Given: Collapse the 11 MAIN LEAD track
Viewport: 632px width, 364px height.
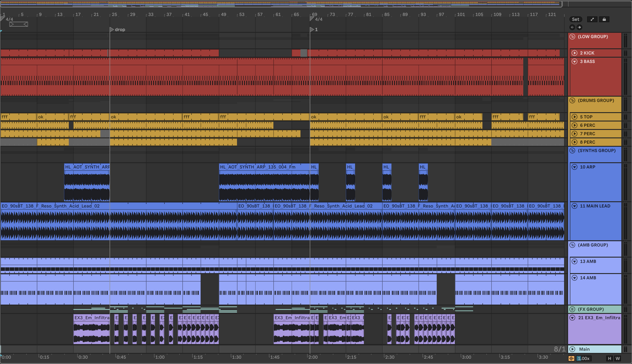Looking at the screenshot, I should (575, 206).
